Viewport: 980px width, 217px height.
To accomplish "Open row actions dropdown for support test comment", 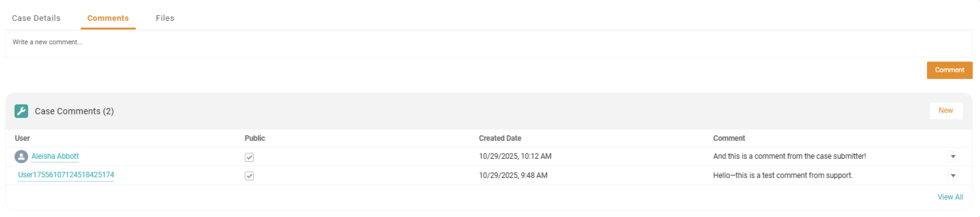I will pos(953,175).
